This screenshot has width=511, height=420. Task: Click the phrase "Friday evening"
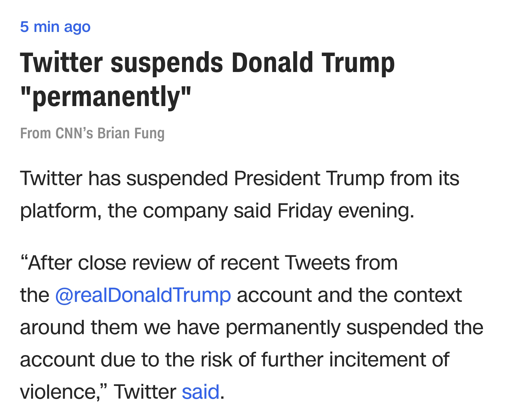click(x=345, y=211)
